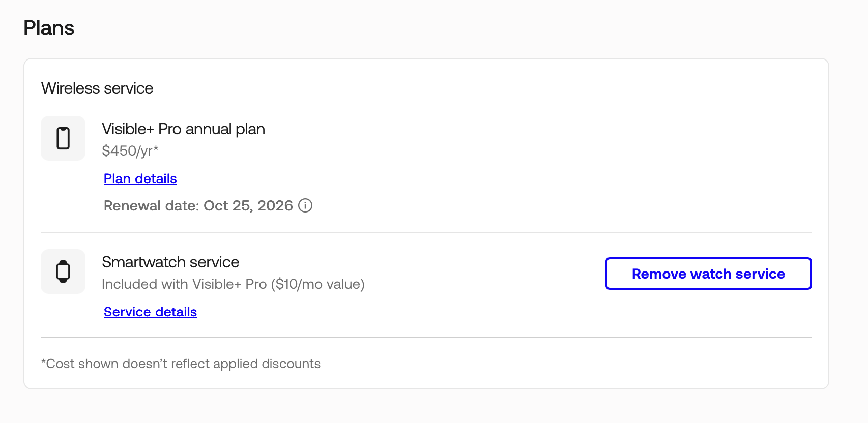Click the word Pro in the plan title
This screenshot has height=423, width=868.
tap(170, 129)
